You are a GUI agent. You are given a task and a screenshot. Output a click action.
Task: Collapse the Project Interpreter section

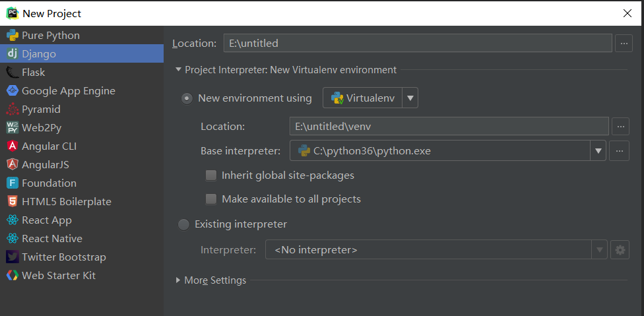click(x=178, y=70)
